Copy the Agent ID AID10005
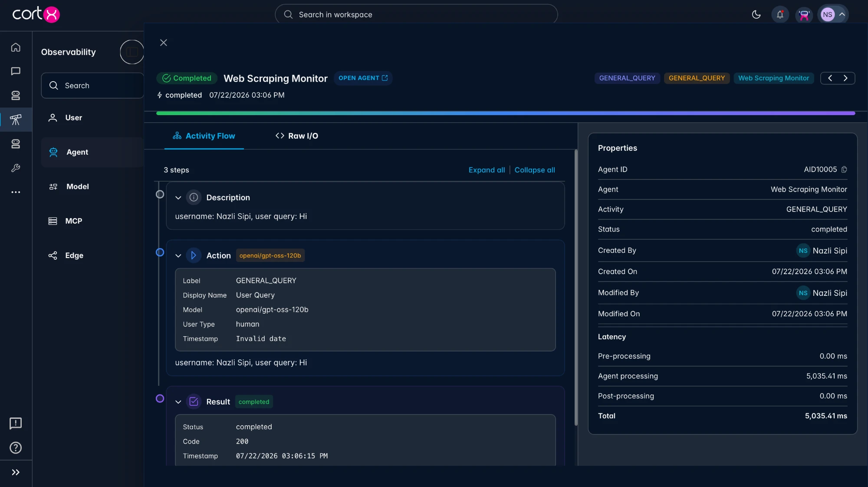This screenshot has height=487, width=868. [x=844, y=169]
